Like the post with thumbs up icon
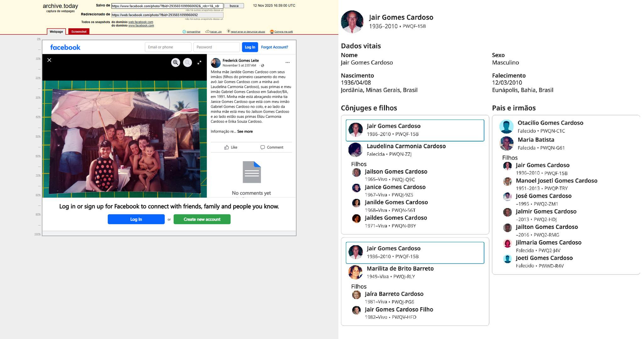Viewport: 644px width, 339px height. pyautogui.click(x=231, y=147)
